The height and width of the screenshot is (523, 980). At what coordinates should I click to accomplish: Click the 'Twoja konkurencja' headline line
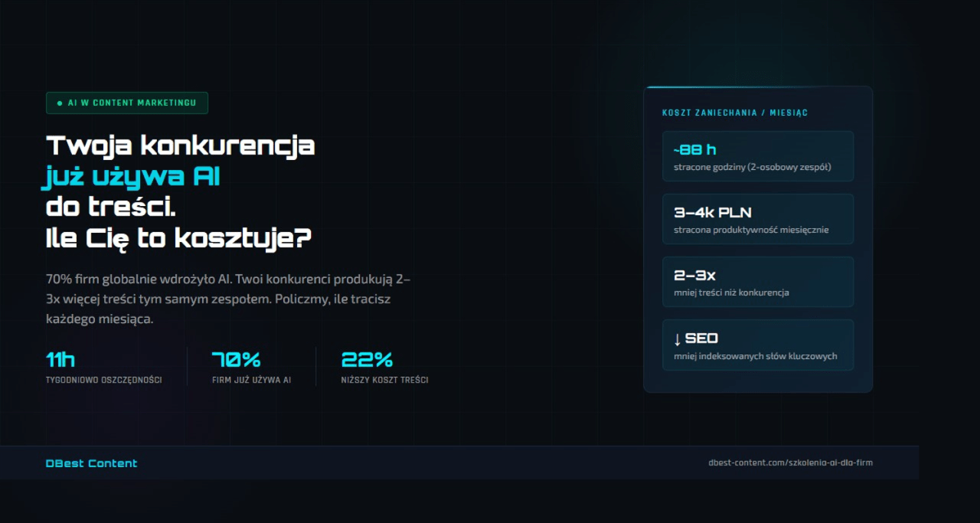click(181, 145)
